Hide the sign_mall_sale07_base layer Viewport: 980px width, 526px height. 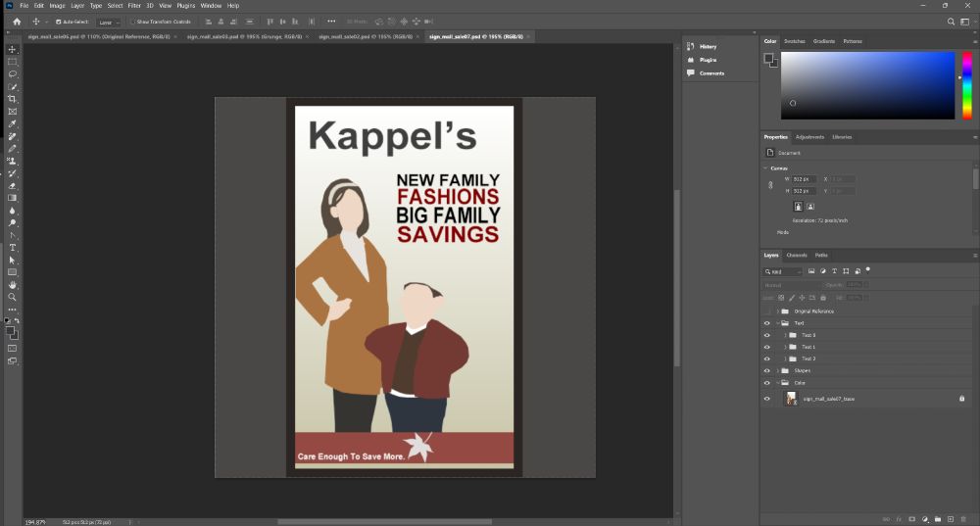coord(767,399)
